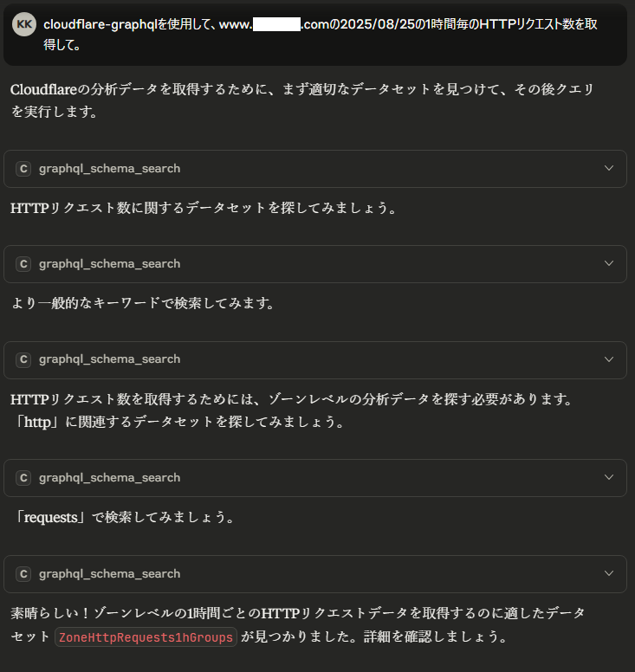Click the C icon on the third graphql_schema_search block
Screen dimensions: 635x672
coord(24,359)
